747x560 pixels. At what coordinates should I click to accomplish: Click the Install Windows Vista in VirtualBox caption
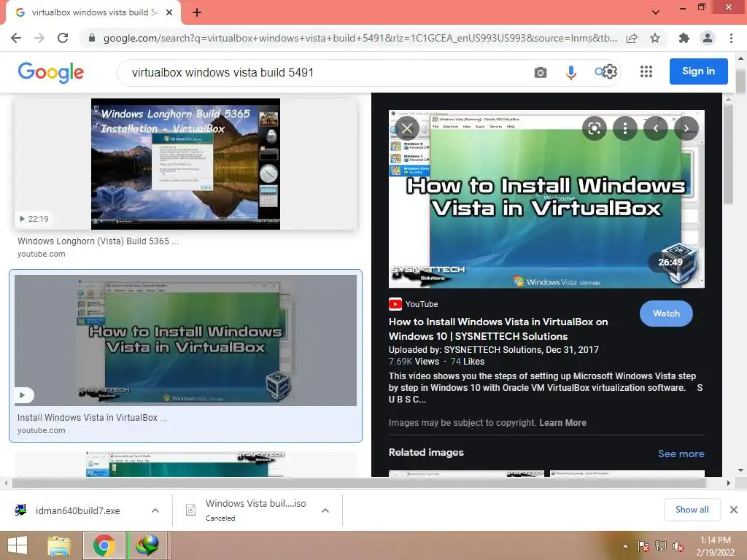(x=92, y=418)
